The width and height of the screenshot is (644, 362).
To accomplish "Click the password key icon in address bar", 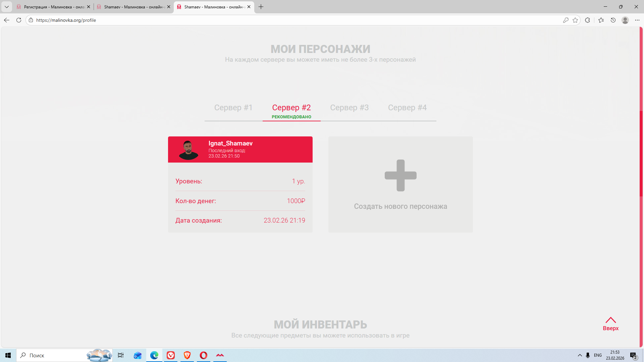I will (x=566, y=20).
